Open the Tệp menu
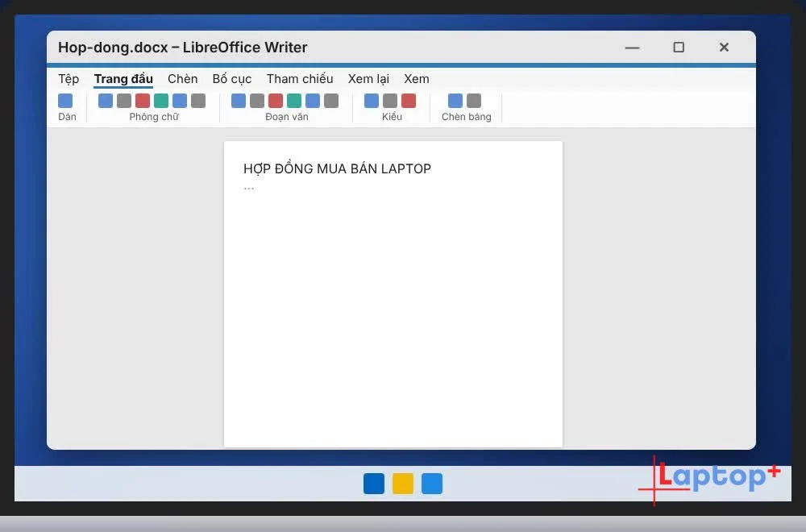 coord(69,79)
